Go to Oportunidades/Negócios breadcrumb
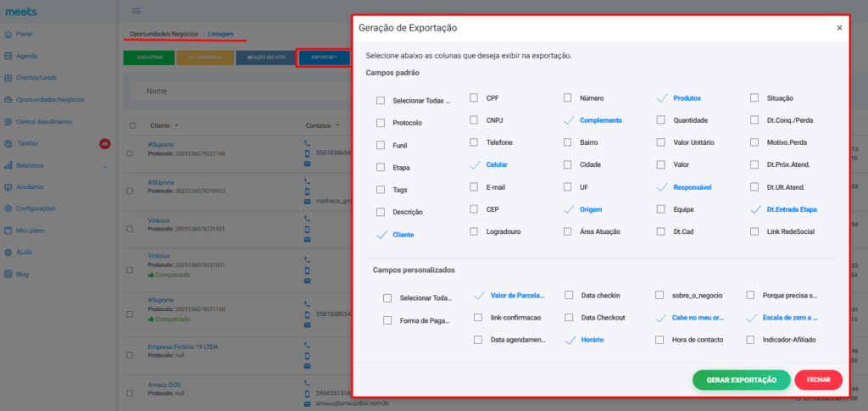Image resolution: width=868 pixels, height=411 pixels. click(164, 34)
